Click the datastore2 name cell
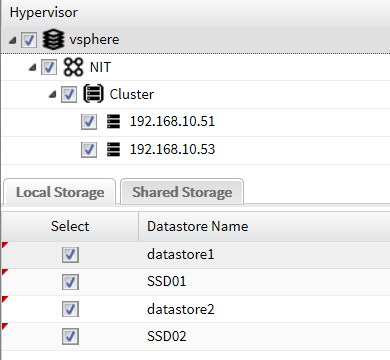Image resolution: width=390 pixels, height=360 pixels. point(264,309)
